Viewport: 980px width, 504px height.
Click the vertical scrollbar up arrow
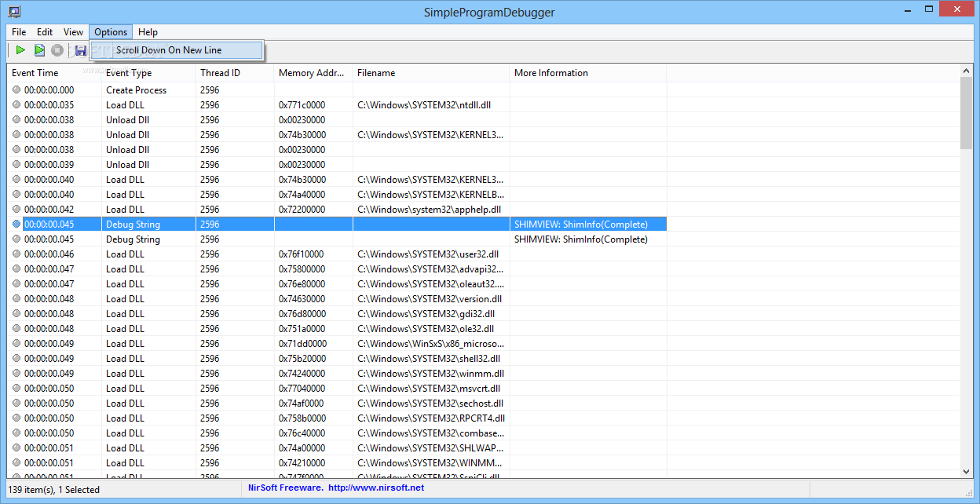(967, 70)
